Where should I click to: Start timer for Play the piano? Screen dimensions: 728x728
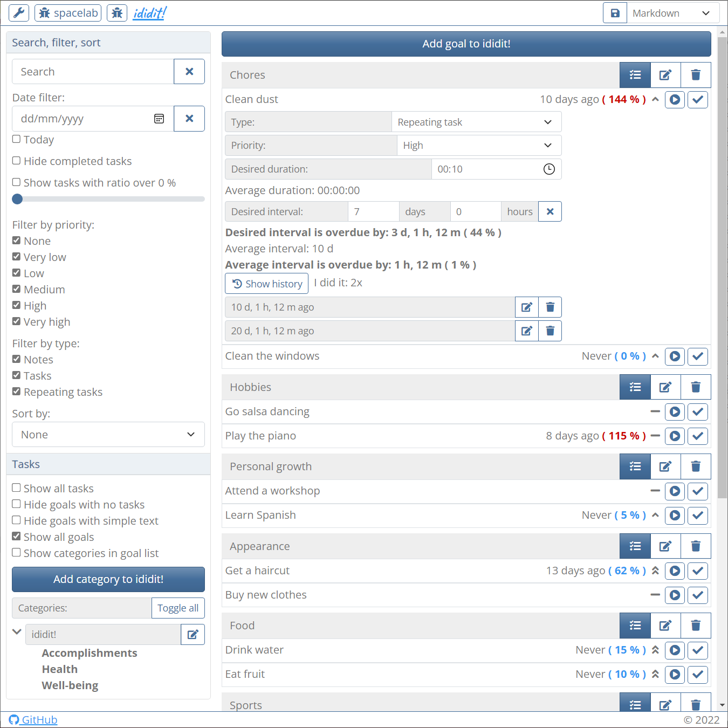[x=675, y=436]
